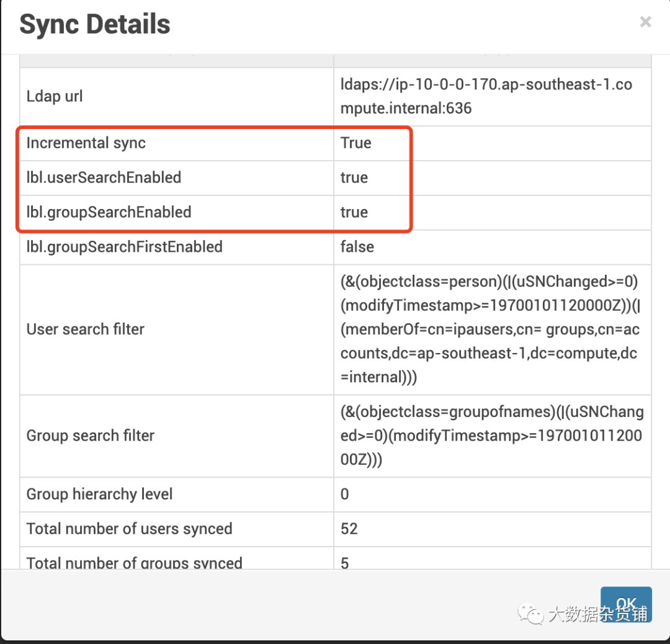This screenshot has height=644, width=670.
Task: Select the Ldap url label cell
Action: coord(55,97)
